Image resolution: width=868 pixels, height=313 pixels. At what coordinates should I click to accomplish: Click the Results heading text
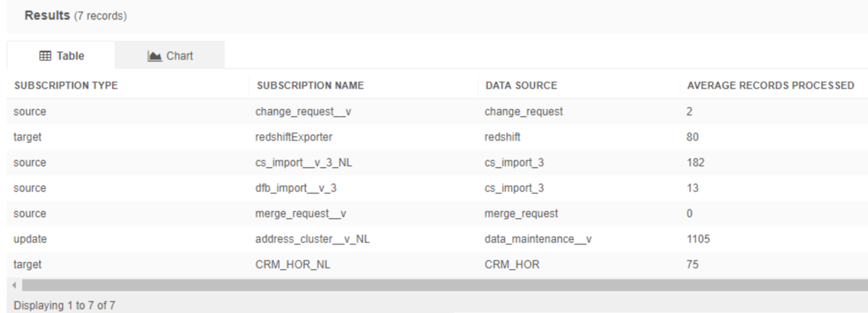(47, 16)
